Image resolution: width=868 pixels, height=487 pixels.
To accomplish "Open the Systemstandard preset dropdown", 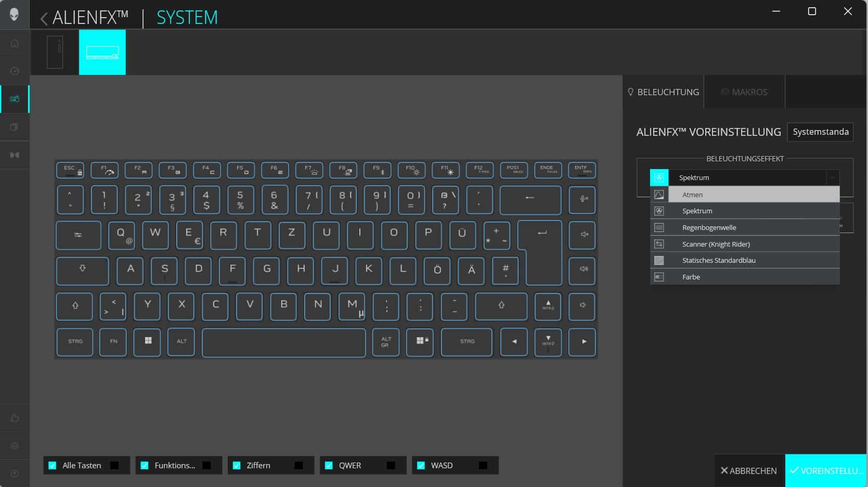I will pos(820,132).
